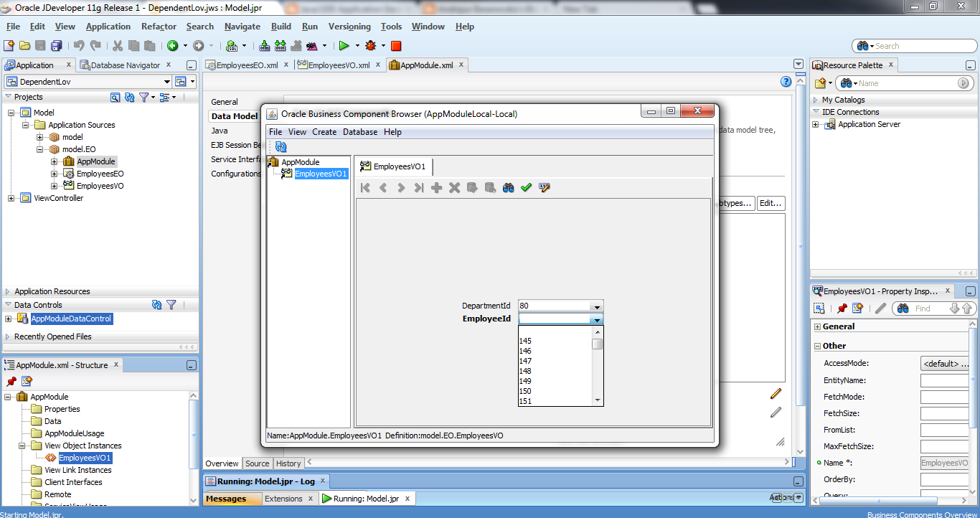Click the Find field in Property Inspector
The image size is (980, 518).
(x=930, y=309)
